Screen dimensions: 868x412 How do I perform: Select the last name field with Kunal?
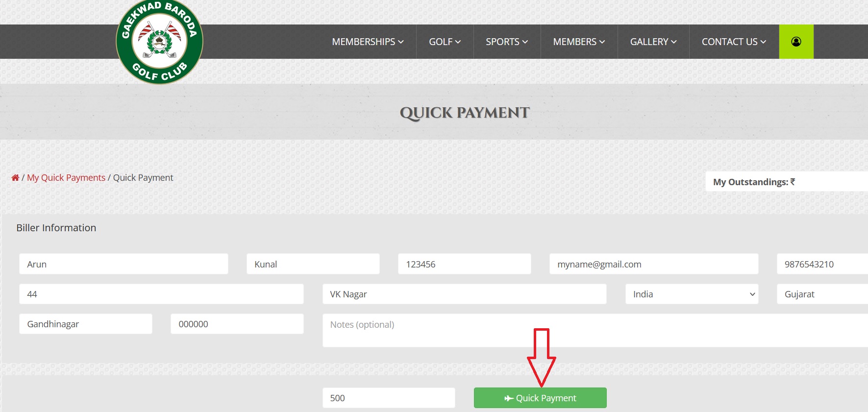[x=313, y=264]
